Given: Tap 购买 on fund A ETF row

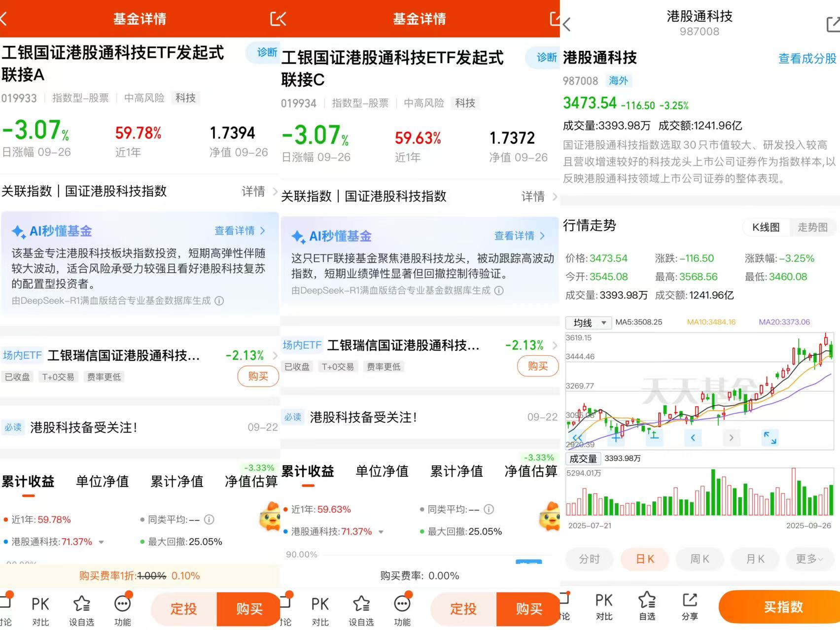Looking at the screenshot, I should (258, 376).
